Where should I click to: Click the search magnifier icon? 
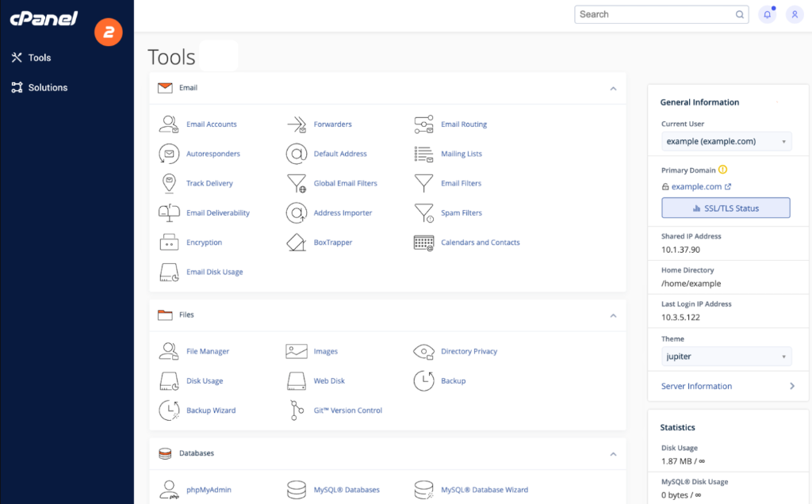[x=740, y=14]
